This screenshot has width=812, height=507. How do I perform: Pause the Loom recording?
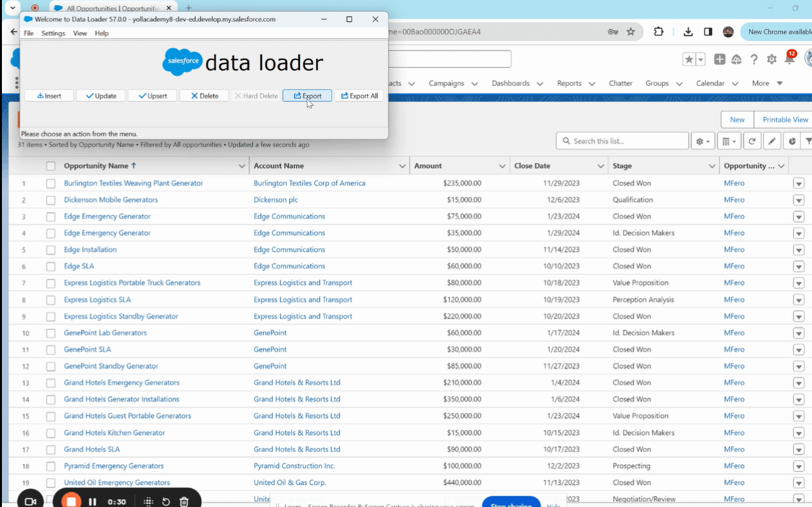(92, 502)
